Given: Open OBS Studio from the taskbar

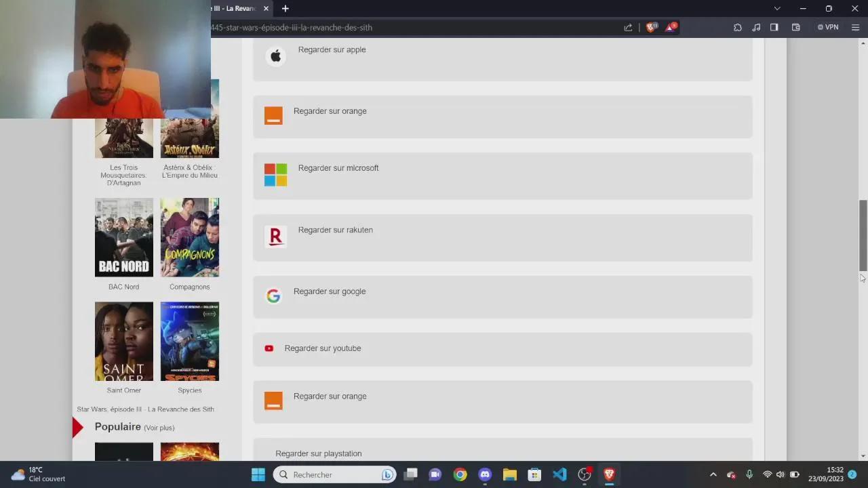Looking at the screenshot, I should point(585,474).
